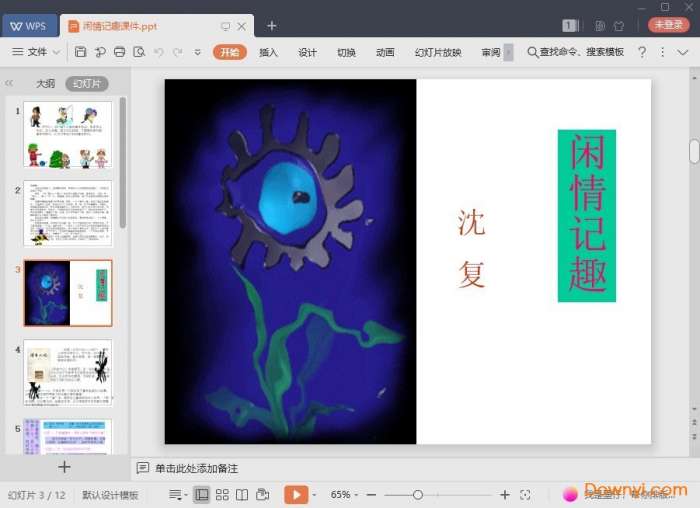700x508 pixels.
Task: Switch to Slide Sorter view icon
Action: pyautogui.click(x=222, y=495)
